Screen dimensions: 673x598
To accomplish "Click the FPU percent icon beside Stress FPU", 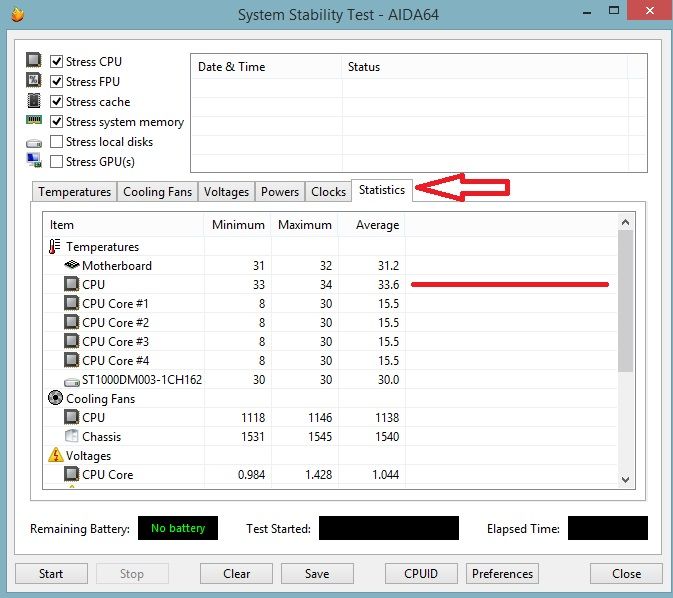I will point(34,80).
